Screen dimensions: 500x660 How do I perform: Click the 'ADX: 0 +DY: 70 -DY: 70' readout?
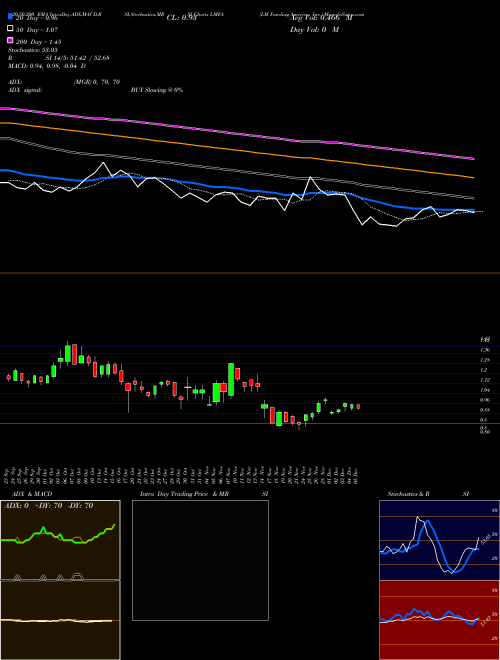click(x=48, y=506)
